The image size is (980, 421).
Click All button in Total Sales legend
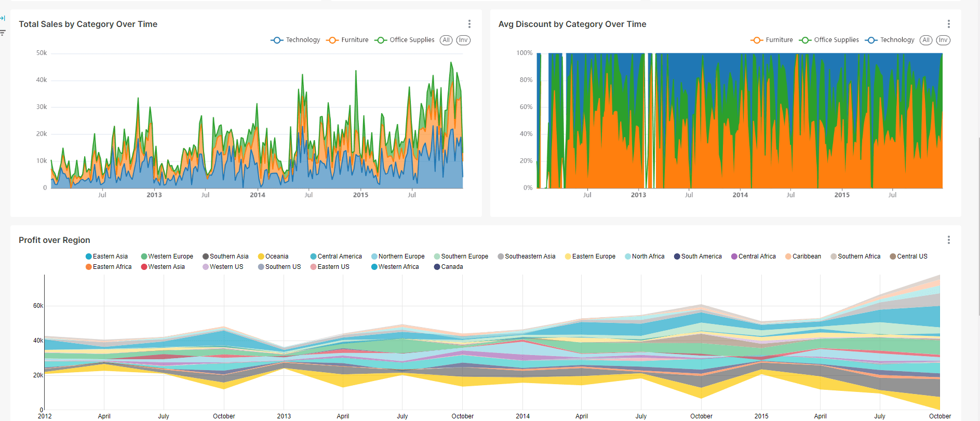point(446,40)
